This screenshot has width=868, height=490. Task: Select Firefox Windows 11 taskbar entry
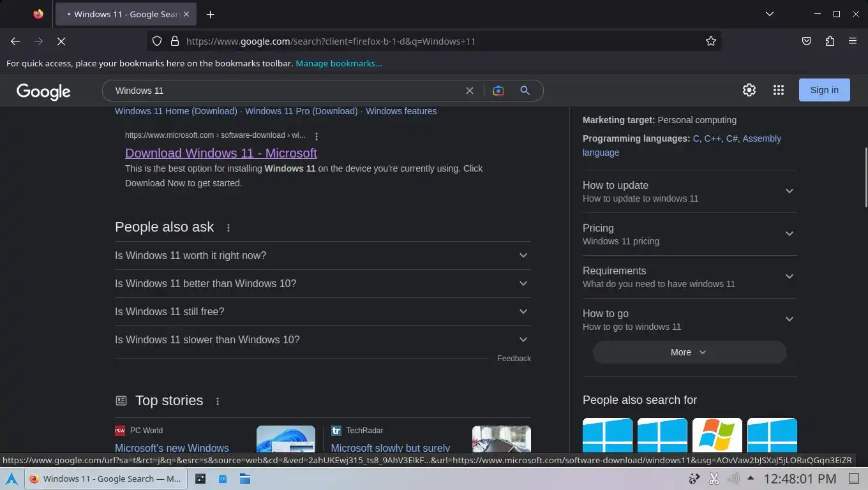105,479
